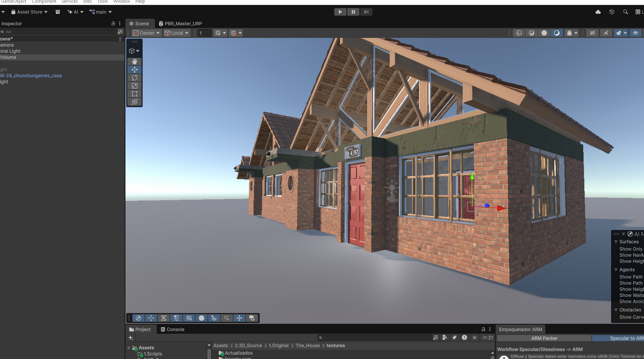Collapse the Assets folder tree
644x359 pixels.
(129, 348)
